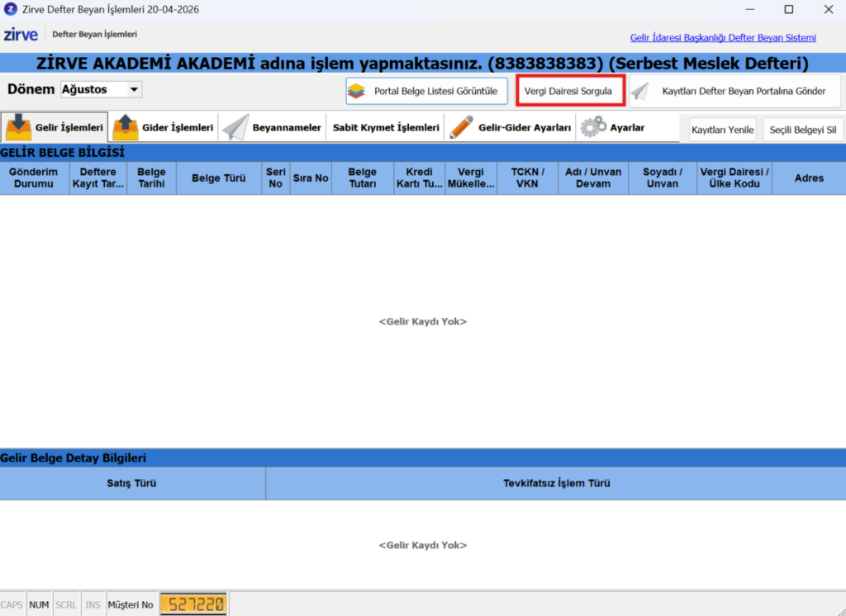
Task: Select the Gelir İşlemleri tab label
Action: 69,128
